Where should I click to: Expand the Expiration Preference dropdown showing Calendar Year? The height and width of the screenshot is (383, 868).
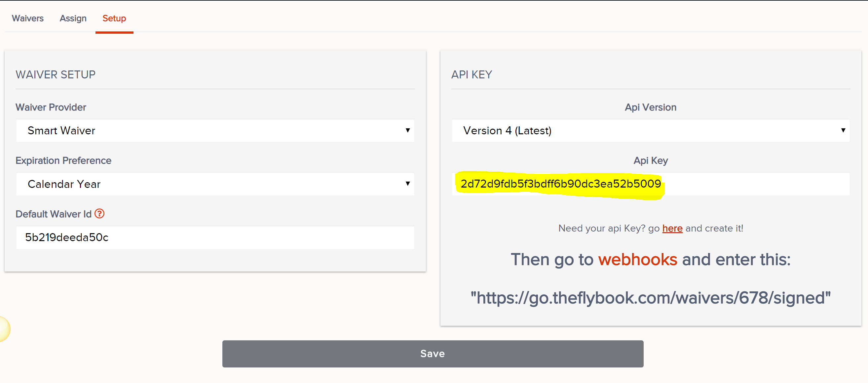[215, 184]
